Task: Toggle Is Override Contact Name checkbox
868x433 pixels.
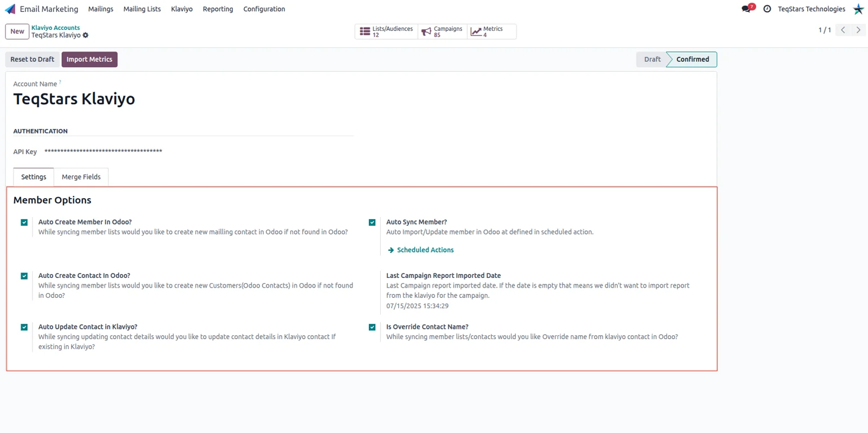Action: pos(372,327)
